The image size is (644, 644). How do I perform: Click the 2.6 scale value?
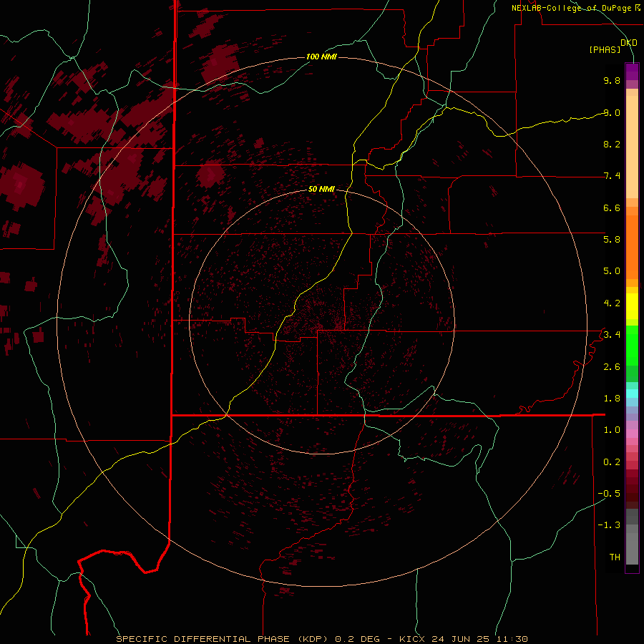(x=612, y=367)
